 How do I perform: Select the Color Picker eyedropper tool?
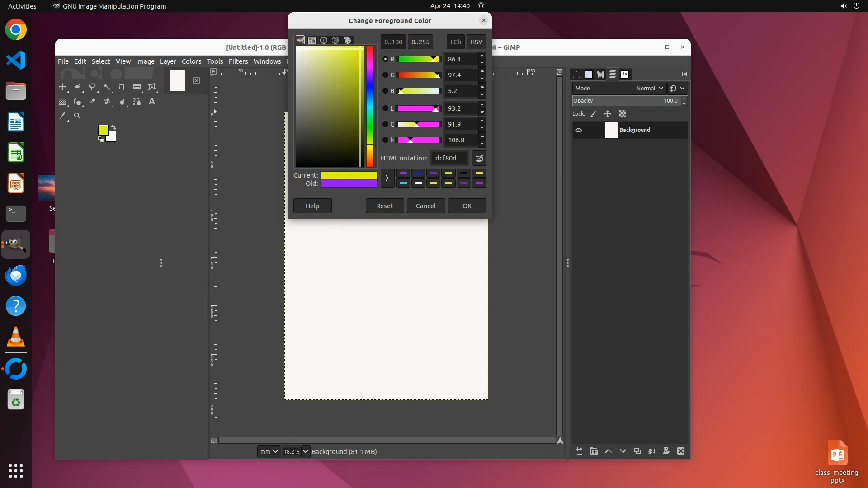62,116
